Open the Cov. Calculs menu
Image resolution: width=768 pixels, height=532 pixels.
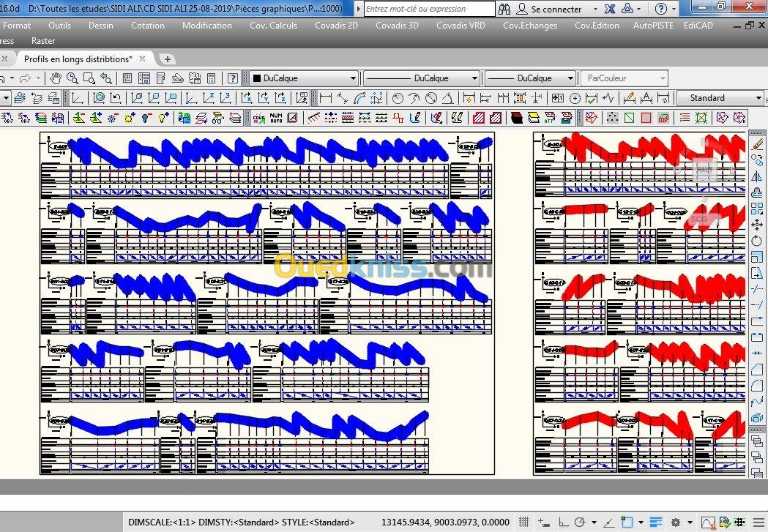tap(273, 26)
